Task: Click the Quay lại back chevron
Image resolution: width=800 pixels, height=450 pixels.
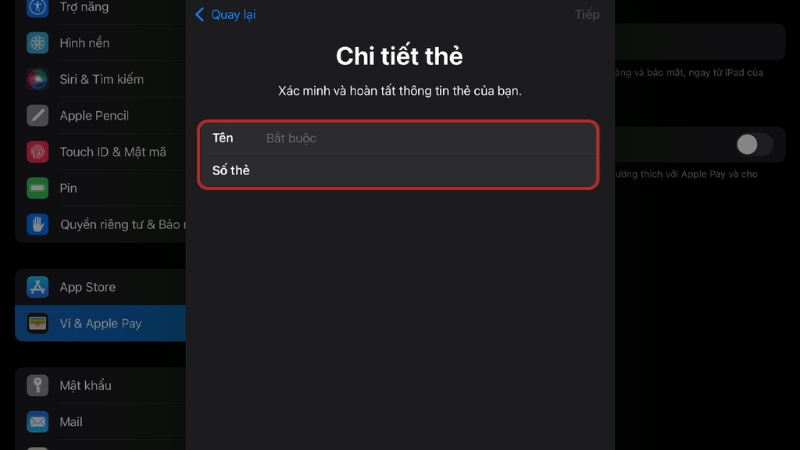Action: [199, 14]
